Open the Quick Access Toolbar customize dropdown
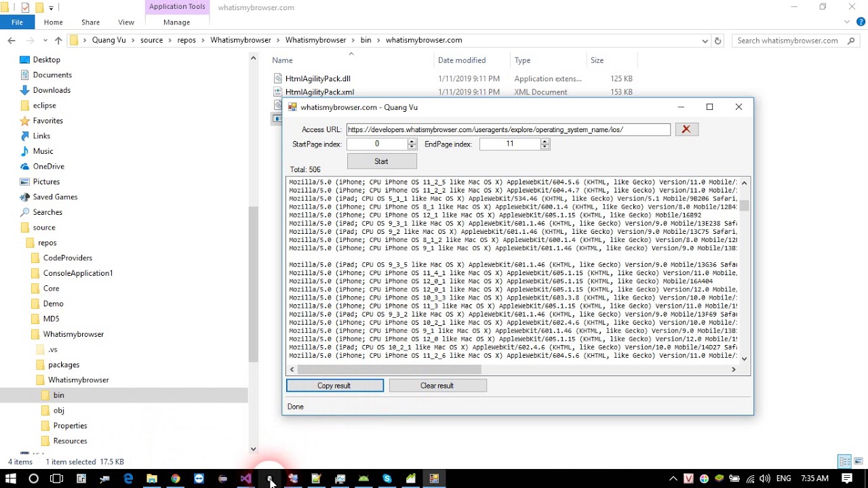The width and height of the screenshot is (868, 488). 52,8
